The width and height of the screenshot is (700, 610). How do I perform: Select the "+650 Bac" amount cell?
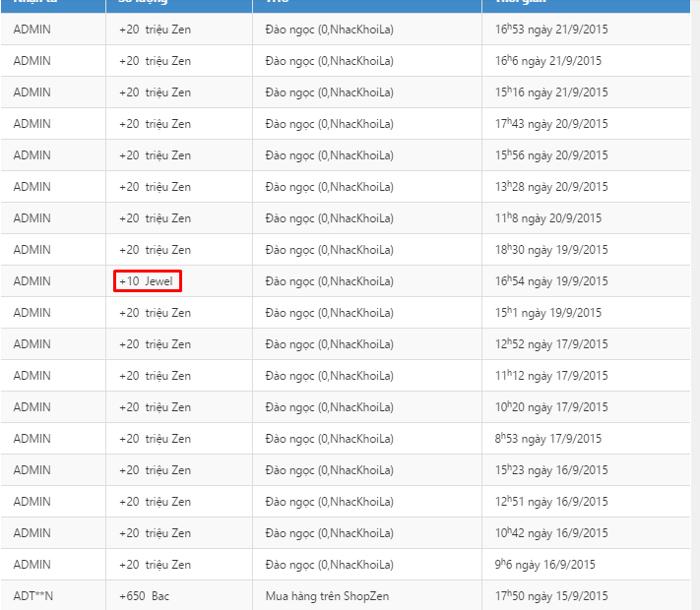click(144, 596)
